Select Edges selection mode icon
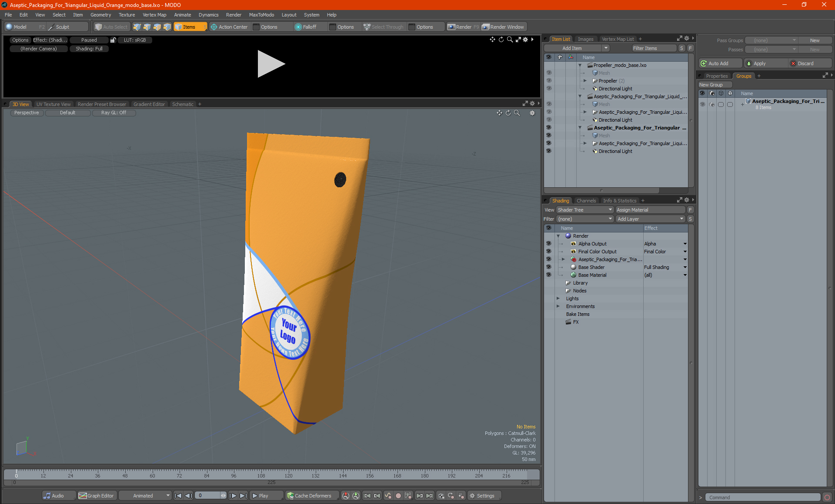This screenshot has width=835, height=504. coord(147,27)
